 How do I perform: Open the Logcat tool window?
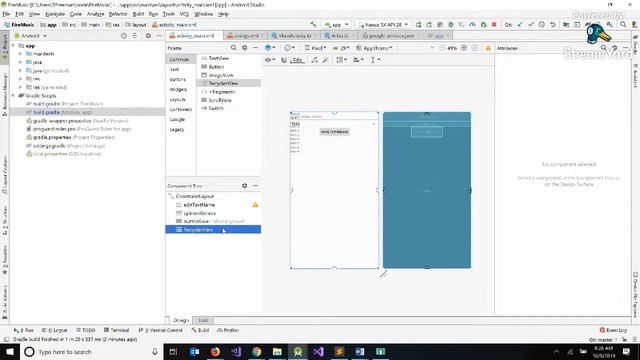(55, 330)
